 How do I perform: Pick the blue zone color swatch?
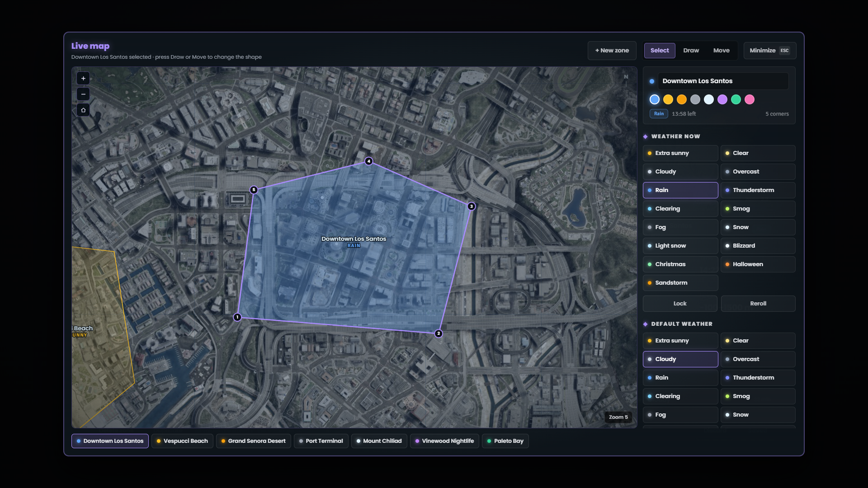coord(655,99)
